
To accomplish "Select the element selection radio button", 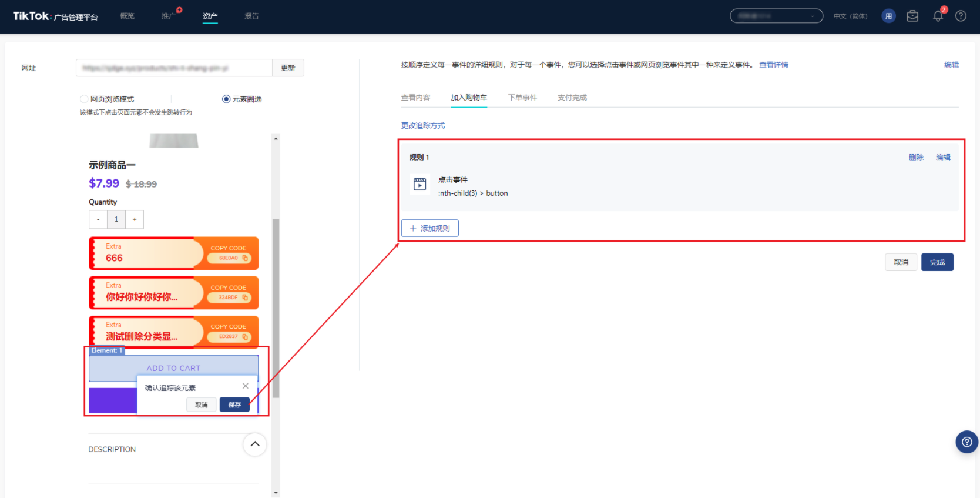I will (x=226, y=99).
